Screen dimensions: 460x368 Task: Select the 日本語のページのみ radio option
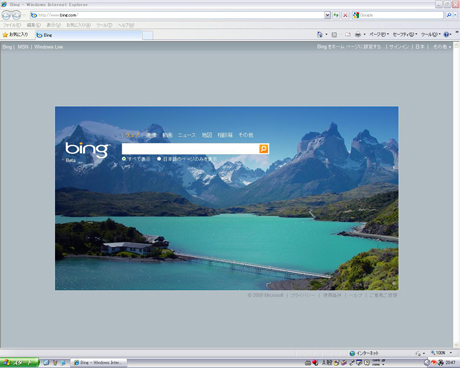tap(159, 159)
